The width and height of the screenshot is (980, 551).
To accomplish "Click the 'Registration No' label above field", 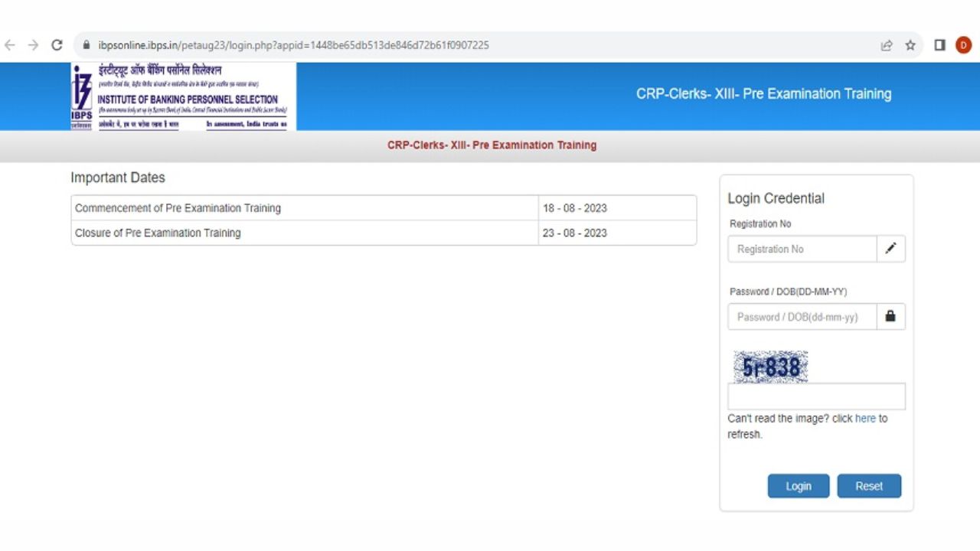I will [x=760, y=223].
